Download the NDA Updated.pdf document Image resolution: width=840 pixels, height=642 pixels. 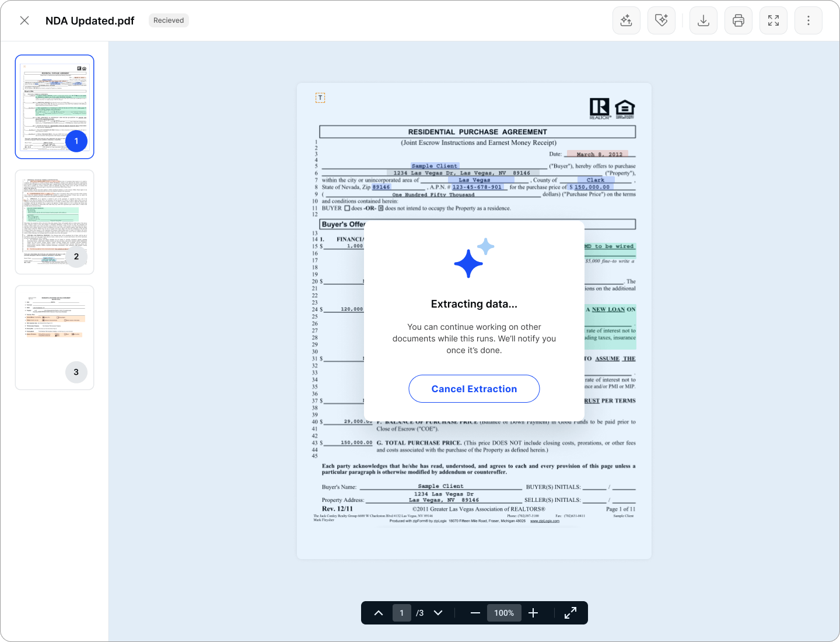click(x=703, y=21)
